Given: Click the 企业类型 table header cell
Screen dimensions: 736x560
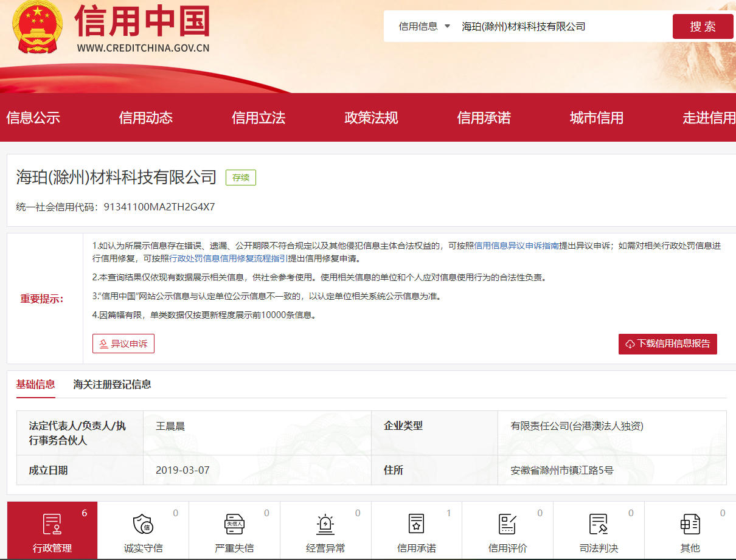Looking at the screenshot, I should [x=434, y=433].
